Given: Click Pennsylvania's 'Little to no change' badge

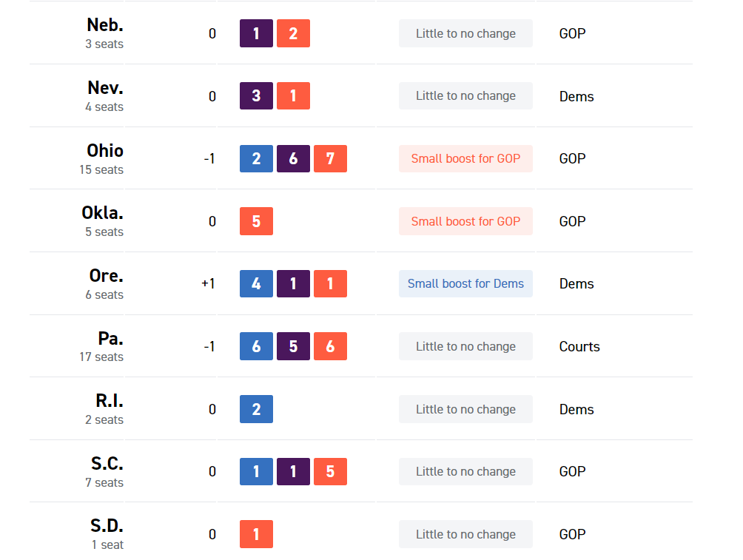Looking at the screenshot, I should pyautogui.click(x=465, y=346).
